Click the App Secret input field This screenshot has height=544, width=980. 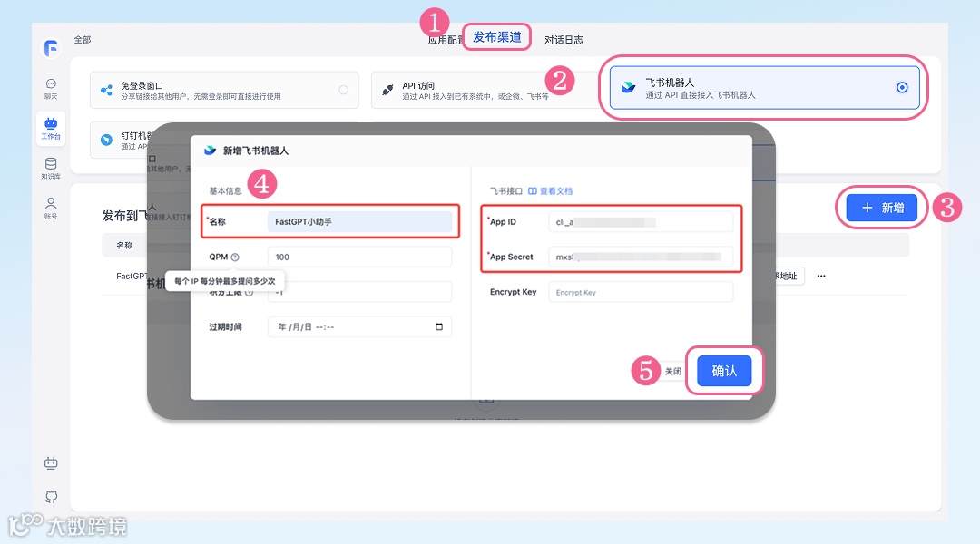point(641,257)
